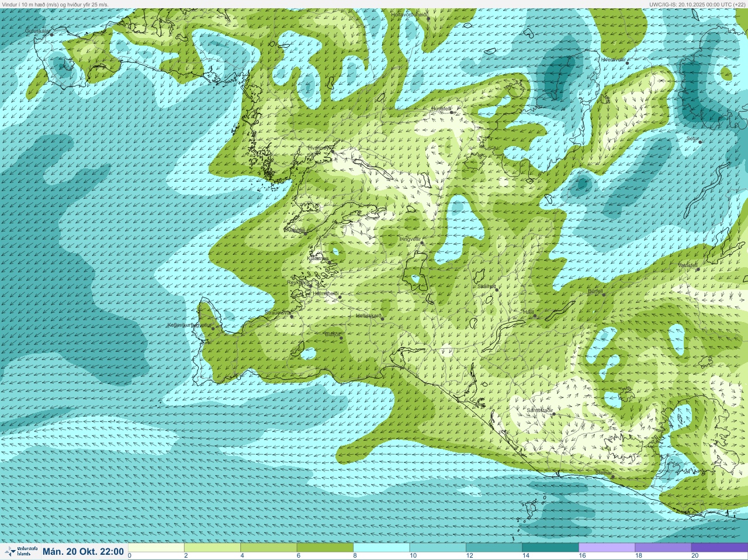Click the Húsafell station label
The height and width of the screenshot is (560, 748).
(x=441, y=109)
